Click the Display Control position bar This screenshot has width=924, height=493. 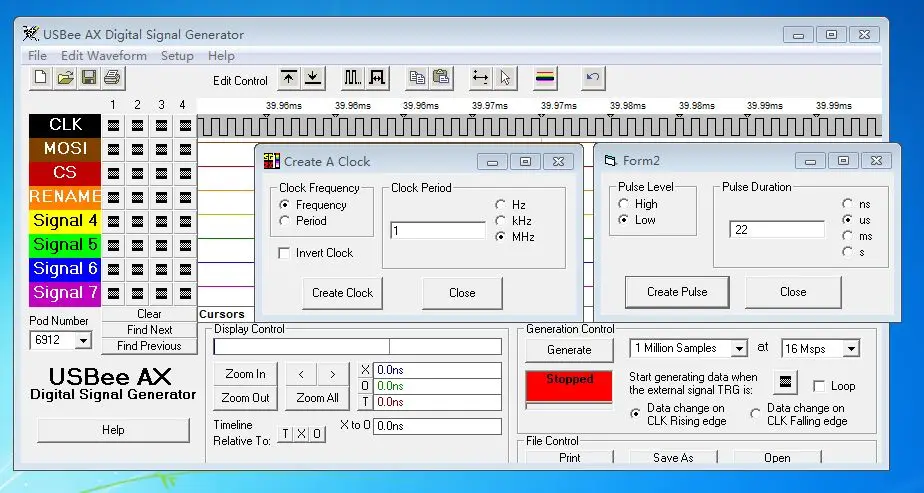click(358, 346)
